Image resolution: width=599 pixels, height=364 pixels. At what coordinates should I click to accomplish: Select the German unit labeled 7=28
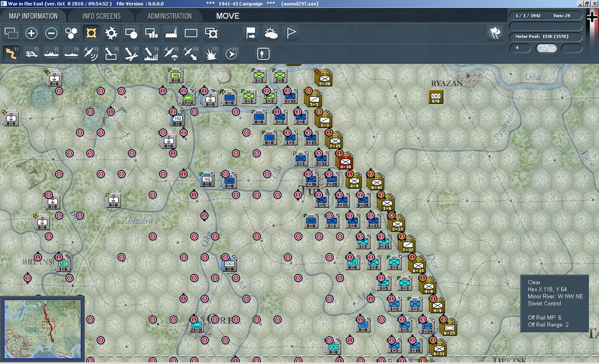click(332, 180)
